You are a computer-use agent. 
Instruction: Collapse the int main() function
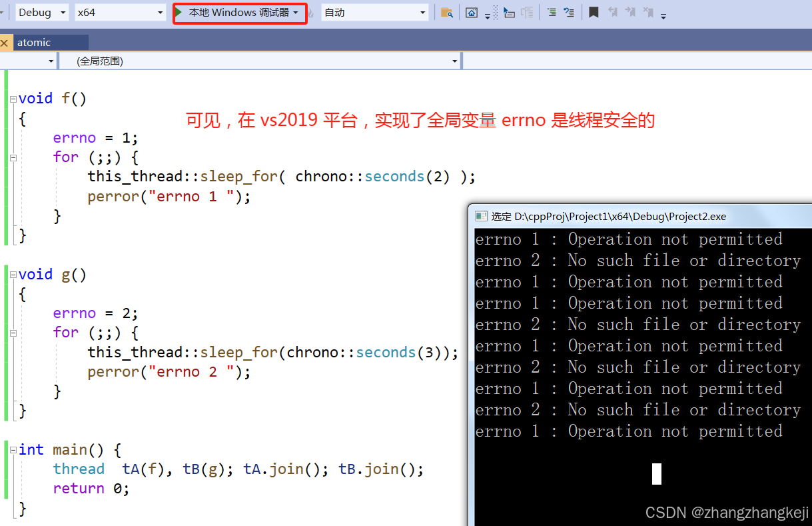[13, 450]
